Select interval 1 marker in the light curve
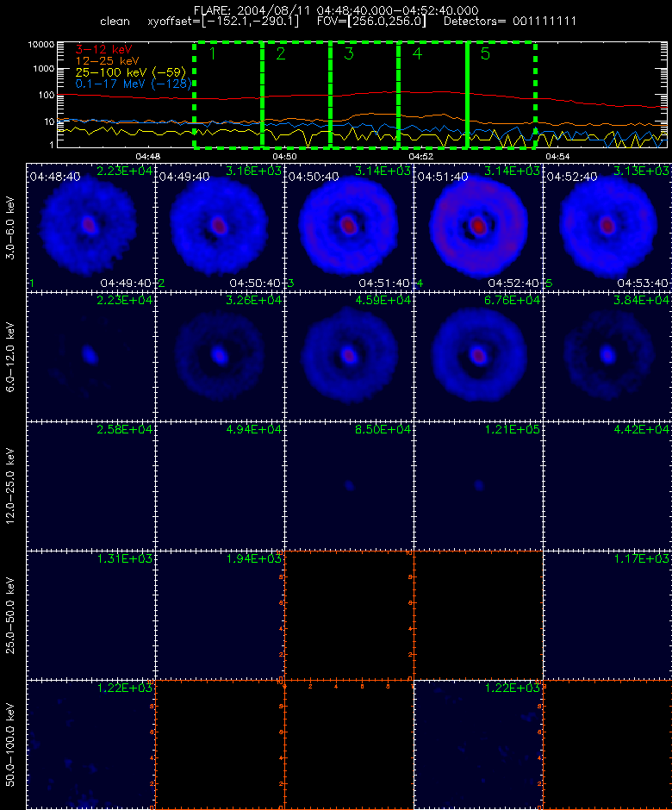 (212, 53)
